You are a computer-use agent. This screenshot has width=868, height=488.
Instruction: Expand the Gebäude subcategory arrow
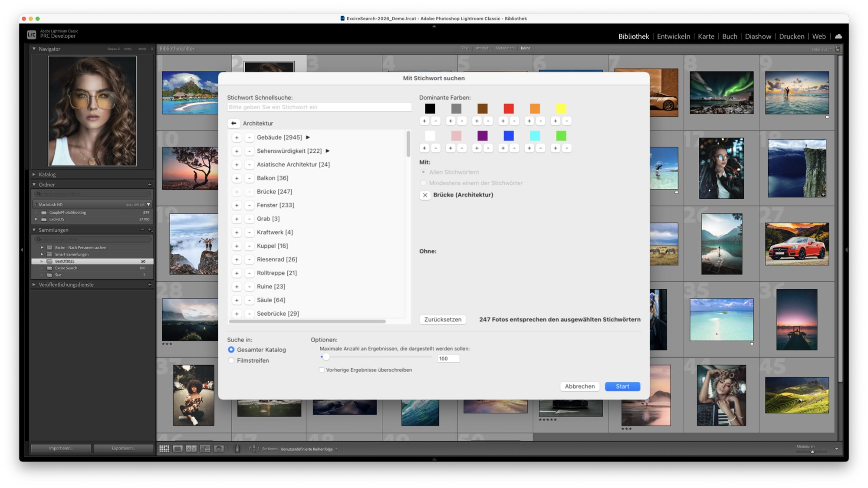coord(308,138)
